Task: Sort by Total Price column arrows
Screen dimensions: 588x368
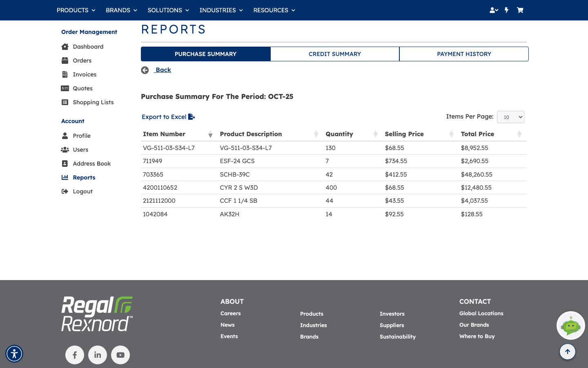Action: pos(519,134)
